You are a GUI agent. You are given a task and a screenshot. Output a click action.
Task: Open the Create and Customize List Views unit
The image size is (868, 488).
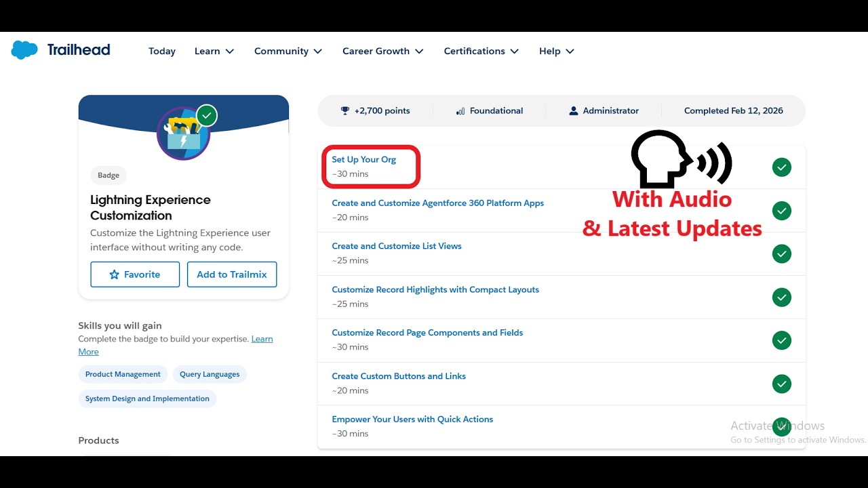pos(397,246)
